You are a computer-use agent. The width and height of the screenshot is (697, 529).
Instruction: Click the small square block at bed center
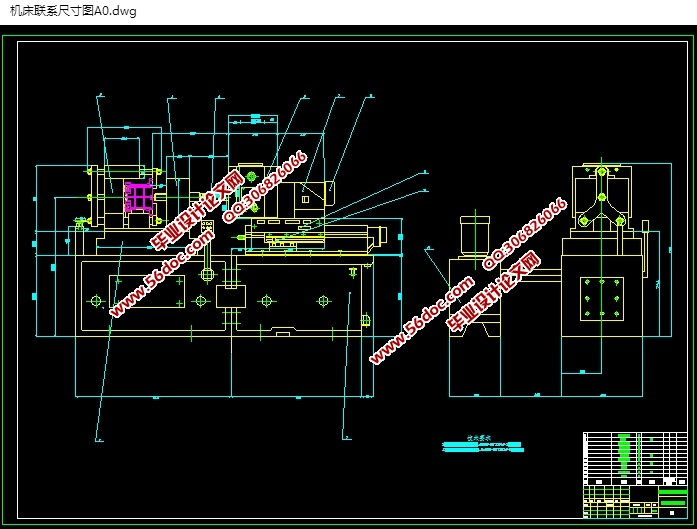coord(230,297)
